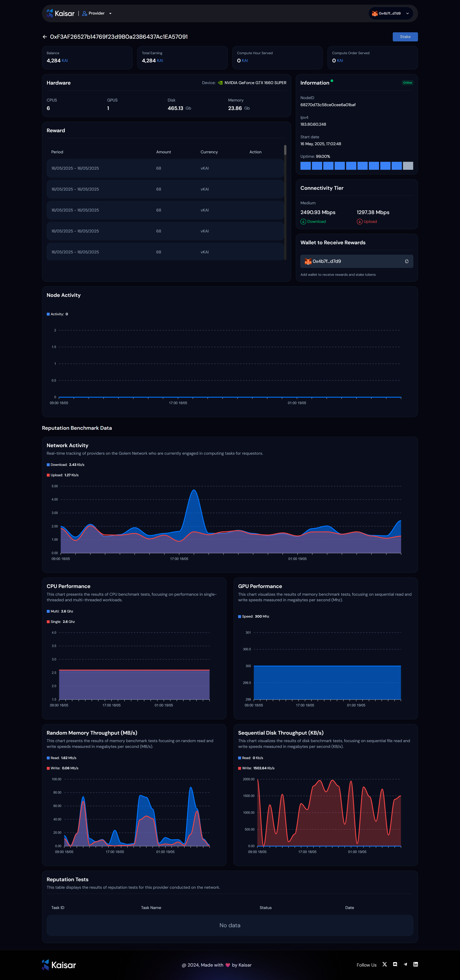The image size is (460, 980).
Task: Select the first 16/05/2025 reward row
Action: click(x=165, y=168)
